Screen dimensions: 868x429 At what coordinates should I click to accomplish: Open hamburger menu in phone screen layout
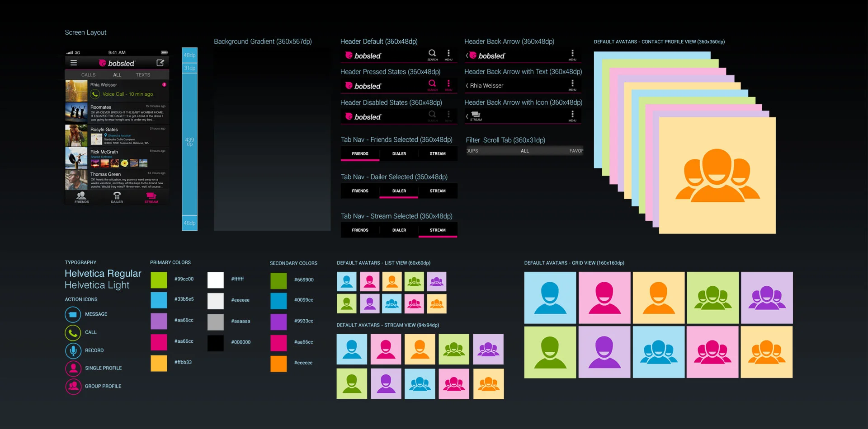point(74,63)
